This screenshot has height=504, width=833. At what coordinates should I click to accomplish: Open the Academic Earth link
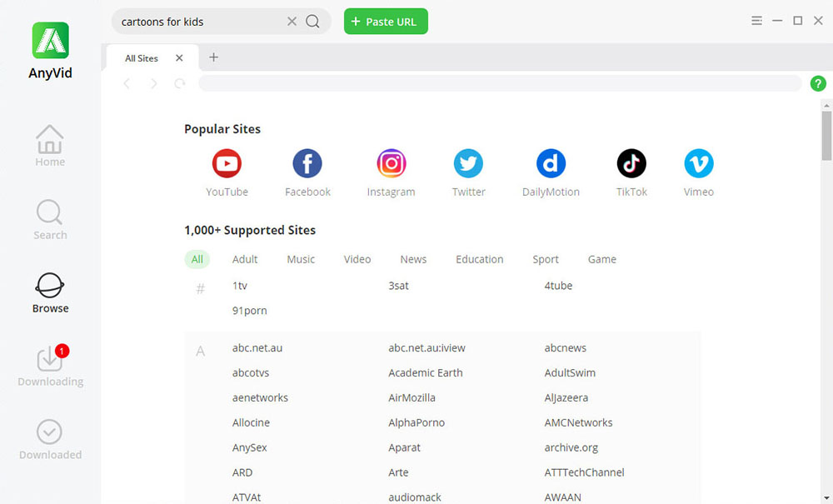[x=426, y=373]
